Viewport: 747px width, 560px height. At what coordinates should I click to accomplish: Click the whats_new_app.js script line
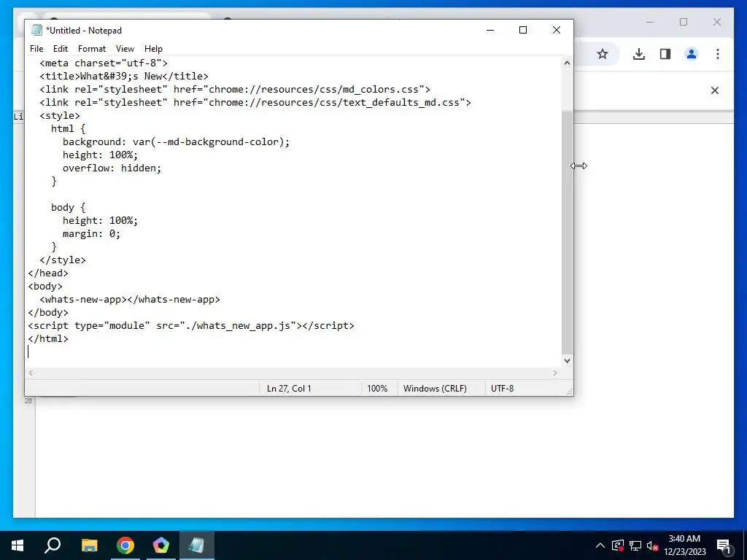pos(191,326)
